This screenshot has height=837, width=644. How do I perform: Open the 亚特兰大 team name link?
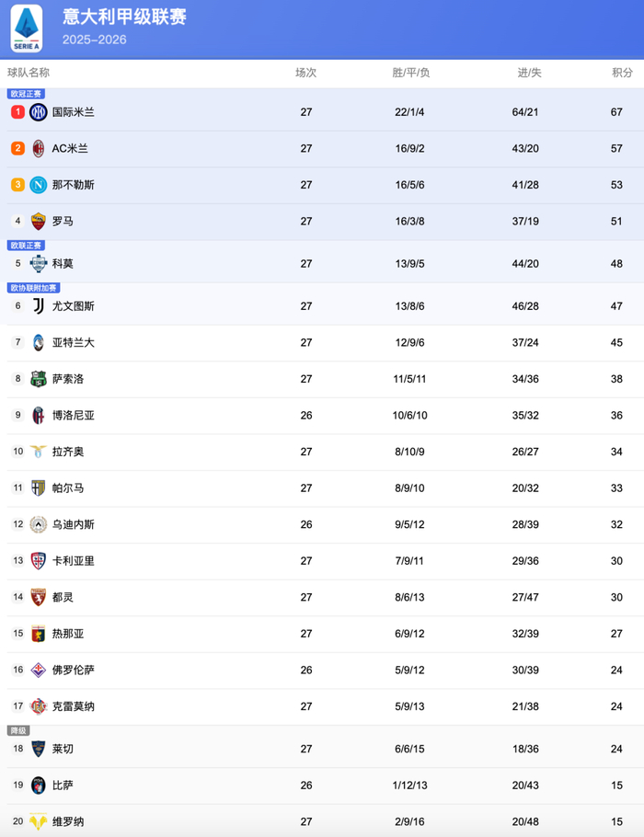[x=73, y=343]
